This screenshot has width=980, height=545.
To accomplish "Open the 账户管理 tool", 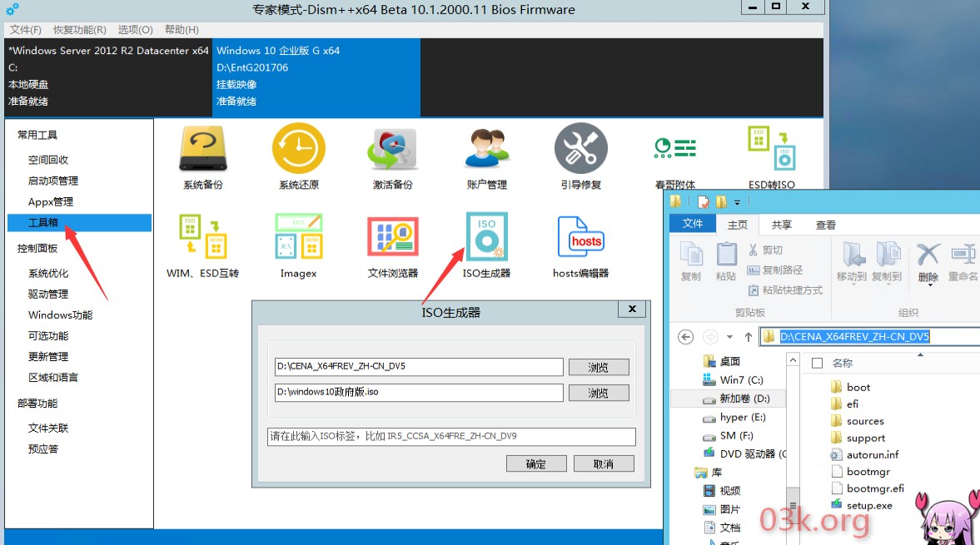I will pyautogui.click(x=487, y=156).
